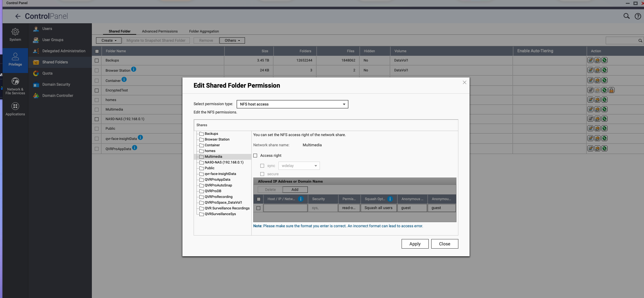Open Network & File Services section
The width and height of the screenshot is (644, 298).
(15, 85)
